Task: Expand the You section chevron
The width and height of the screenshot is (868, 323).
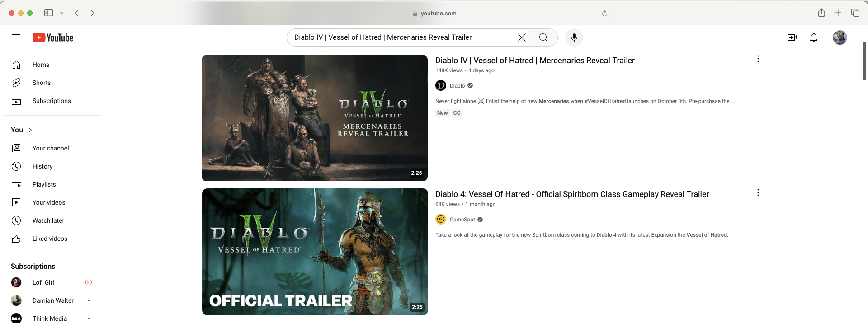Action: pos(30,130)
